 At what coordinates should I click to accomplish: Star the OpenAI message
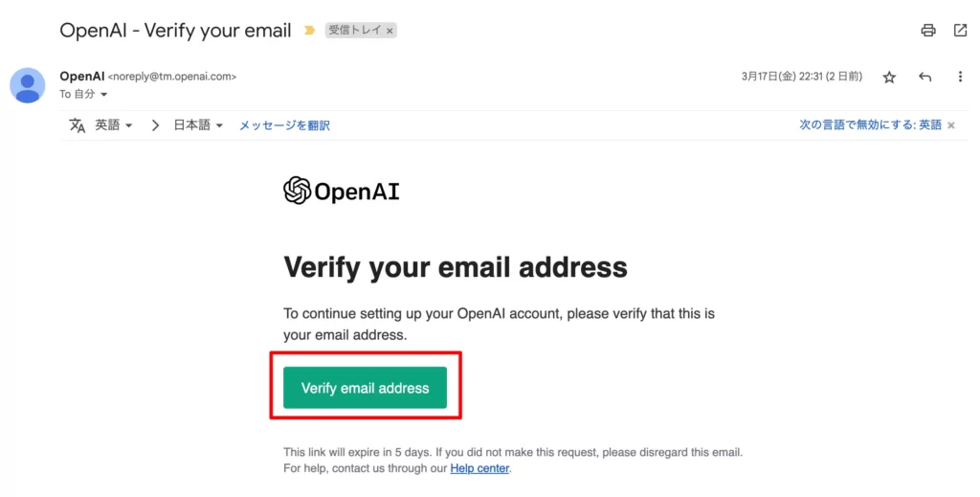pos(889,77)
